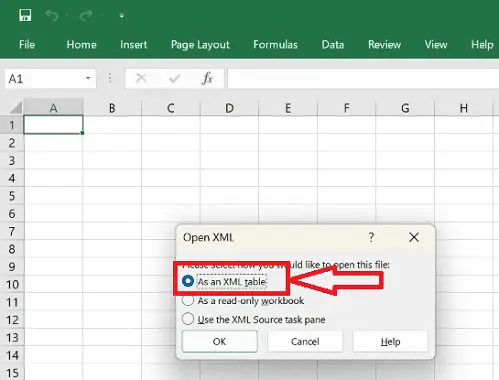Viewport: 499px width, 380px height.
Task: Open the Formulas tab
Action: [x=275, y=44]
